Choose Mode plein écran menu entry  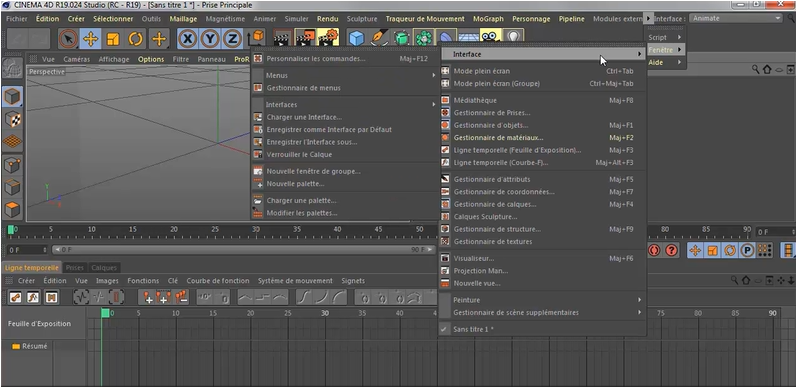click(x=542, y=71)
